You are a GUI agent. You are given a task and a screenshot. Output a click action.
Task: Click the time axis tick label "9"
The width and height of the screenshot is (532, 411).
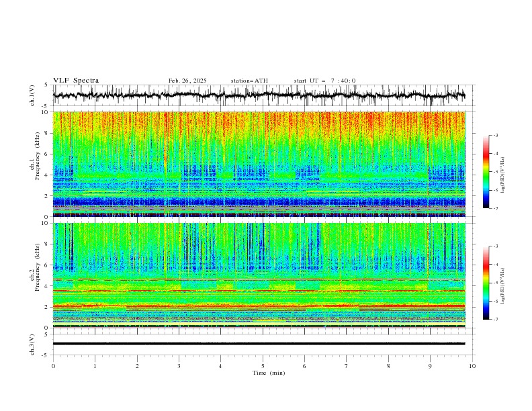pos(430,366)
